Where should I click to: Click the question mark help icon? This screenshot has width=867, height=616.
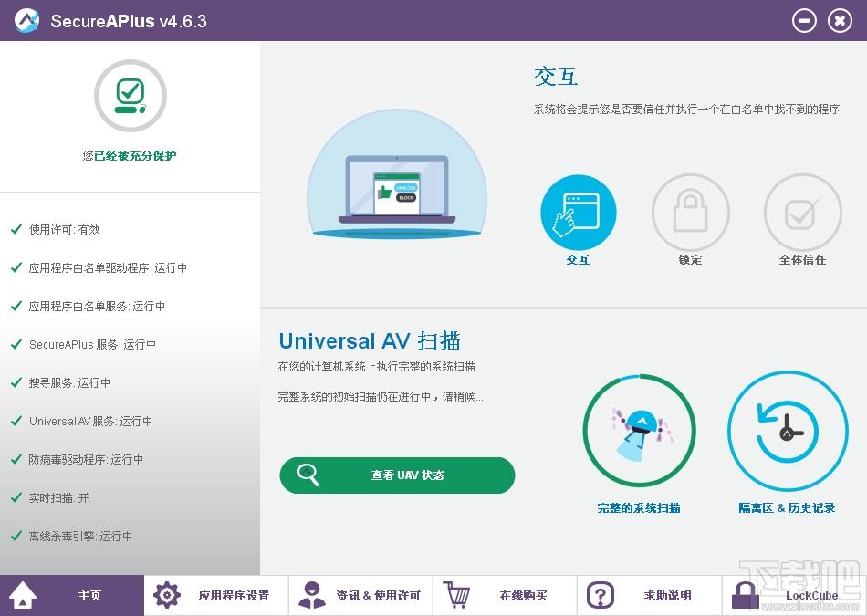click(x=601, y=596)
